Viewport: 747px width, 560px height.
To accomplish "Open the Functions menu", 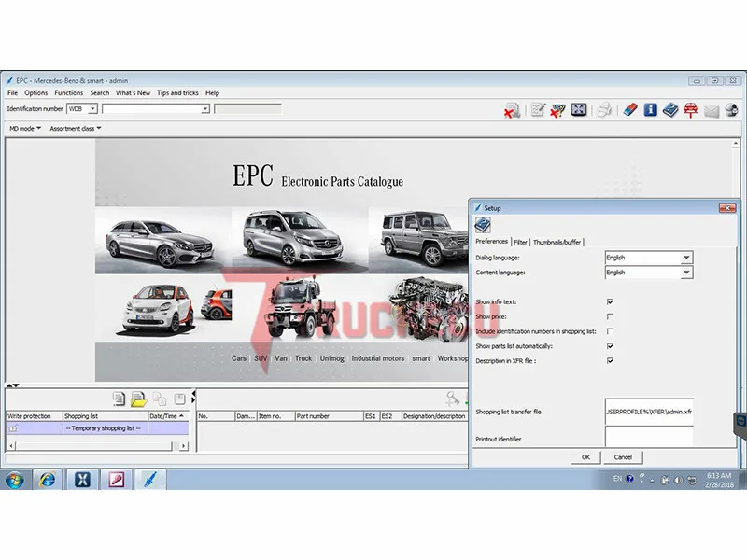I will point(68,92).
